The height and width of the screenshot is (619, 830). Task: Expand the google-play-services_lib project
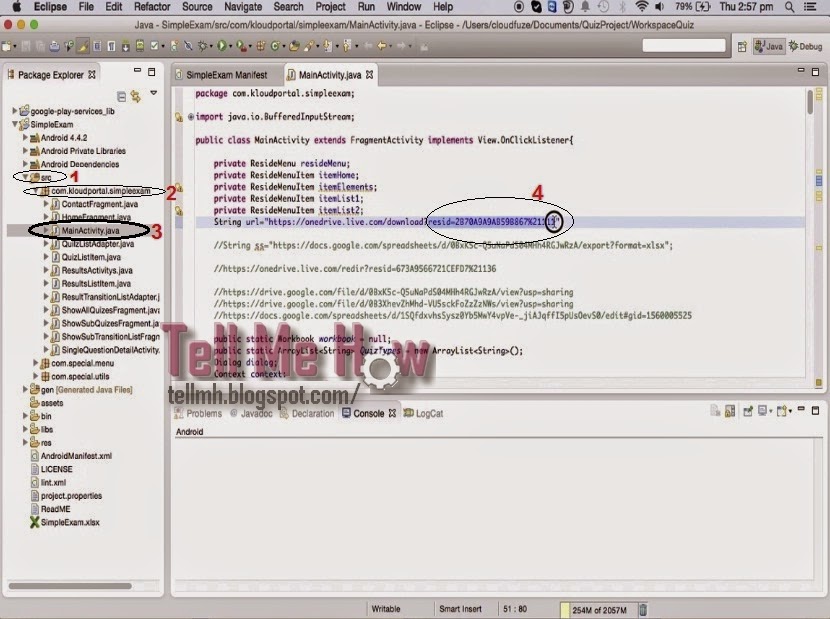click(x=14, y=111)
